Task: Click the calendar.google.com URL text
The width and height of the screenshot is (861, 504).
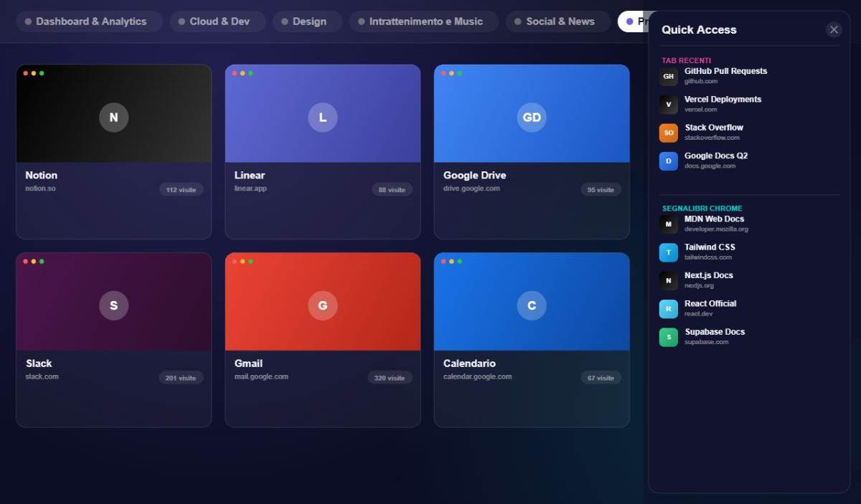Action: pyautogui.click(x=478, y=376)
